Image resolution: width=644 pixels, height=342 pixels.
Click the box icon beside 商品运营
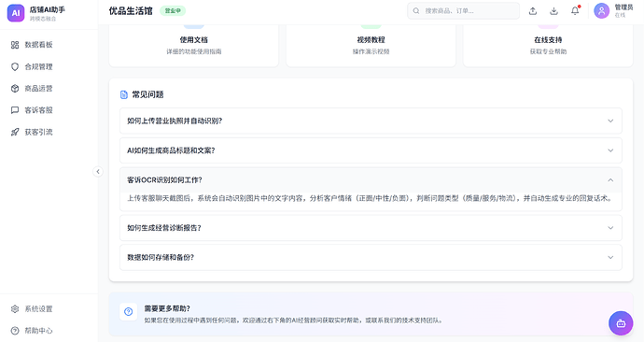click(15, 89)
